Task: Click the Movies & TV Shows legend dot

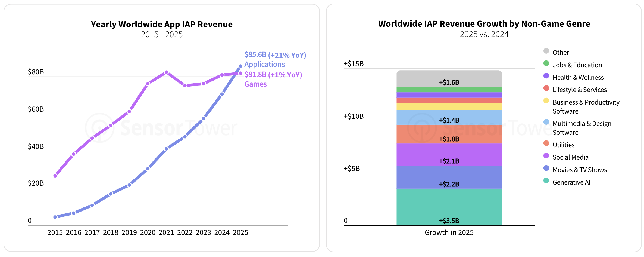Action: click(x=546, y=168)
